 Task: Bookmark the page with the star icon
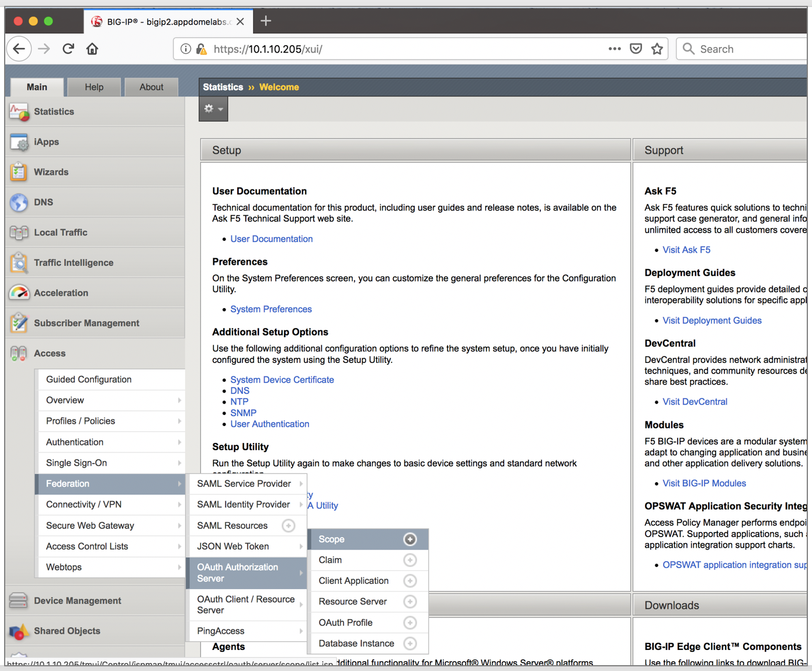pos(657,49)
